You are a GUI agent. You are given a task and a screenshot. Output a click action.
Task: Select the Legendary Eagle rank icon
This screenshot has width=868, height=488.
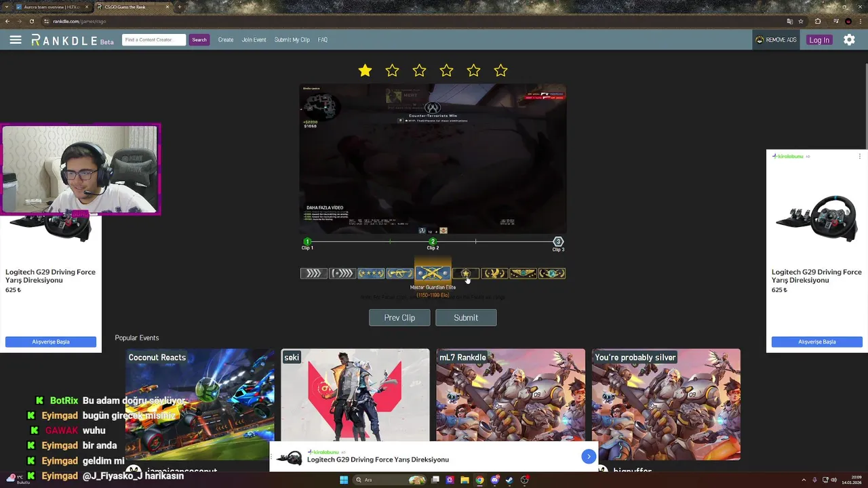click(494, 274)
